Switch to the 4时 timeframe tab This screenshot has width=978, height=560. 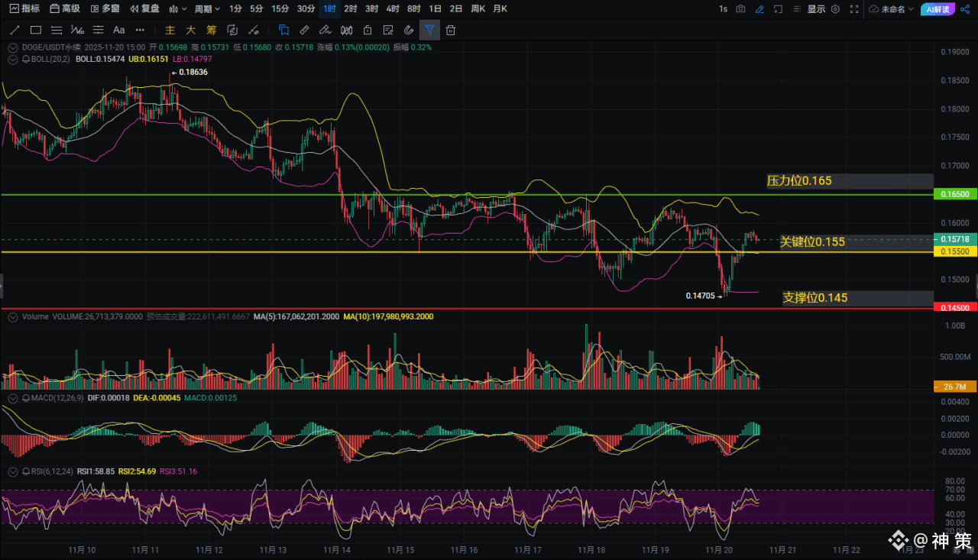click(x=393, y=9)
